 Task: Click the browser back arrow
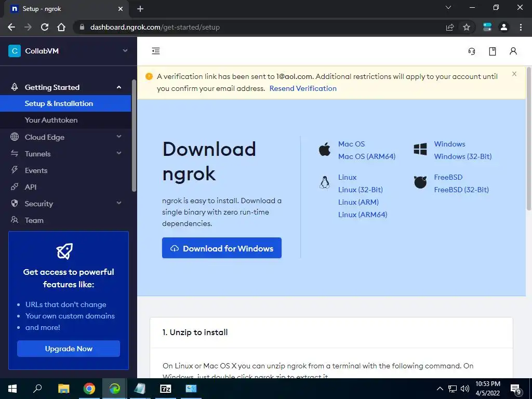(x=11, y=27)
